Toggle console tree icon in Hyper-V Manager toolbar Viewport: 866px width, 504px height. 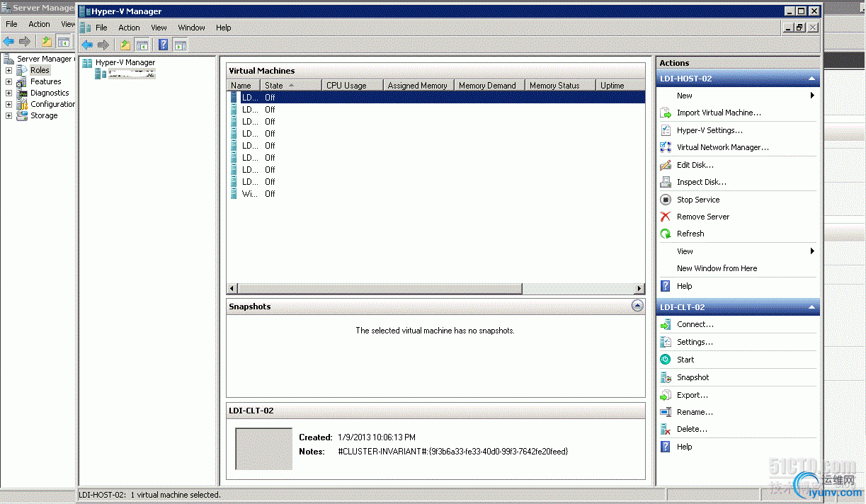142,45
